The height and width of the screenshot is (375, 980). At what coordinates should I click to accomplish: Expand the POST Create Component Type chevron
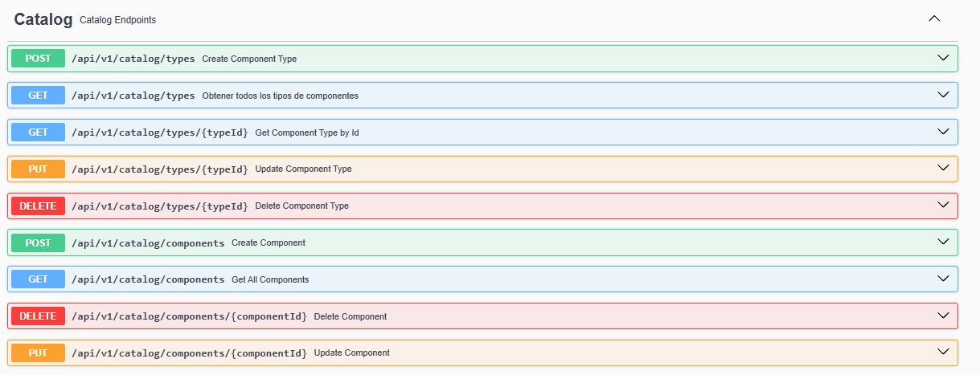click(x=944, y=58)
